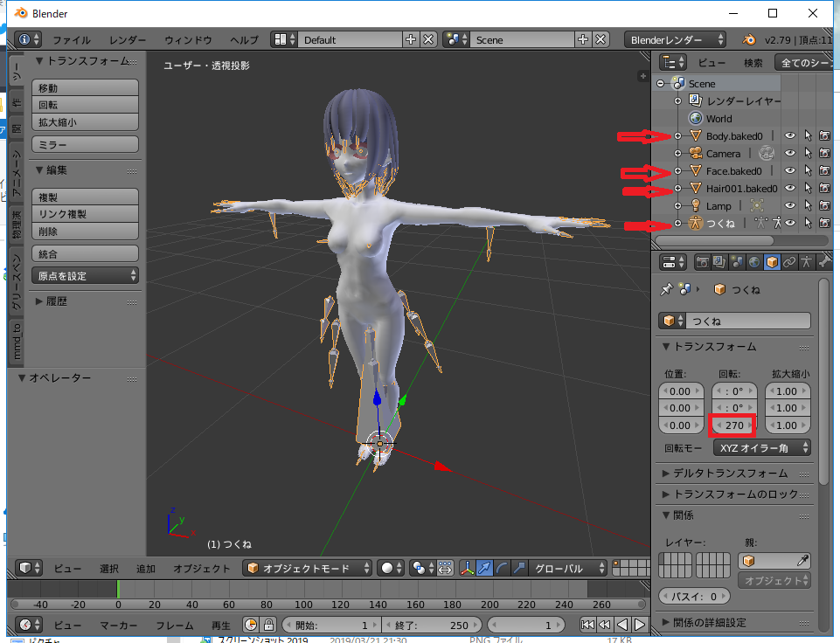The image size is (840, 643).
Task: Open the レンダー menu
Action: click(128, 40)
